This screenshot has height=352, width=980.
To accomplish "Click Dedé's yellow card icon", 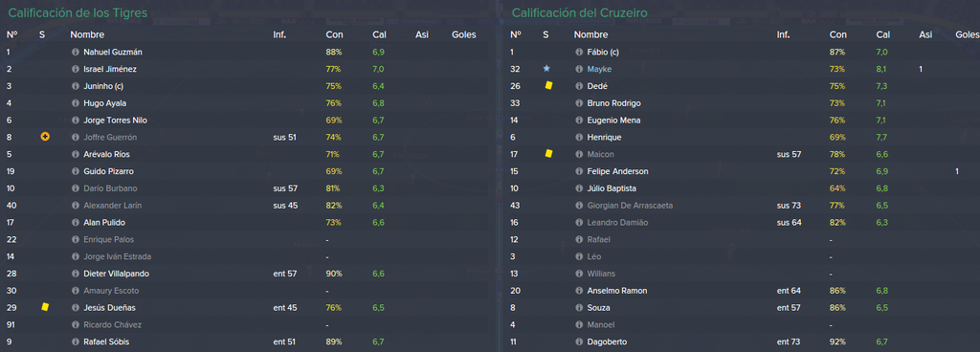I will (x=548, y=86).
